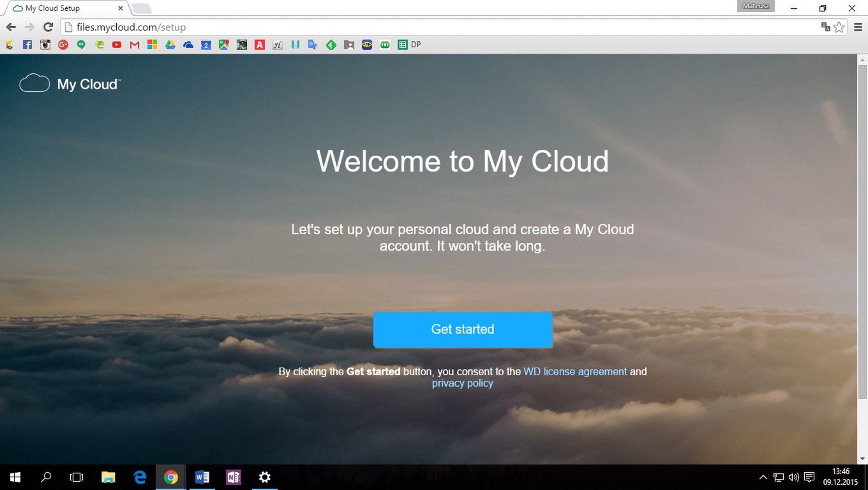868x490 pixels.
Task: Open the first yellow-green bookmark icon
Action: click(10, 45)
